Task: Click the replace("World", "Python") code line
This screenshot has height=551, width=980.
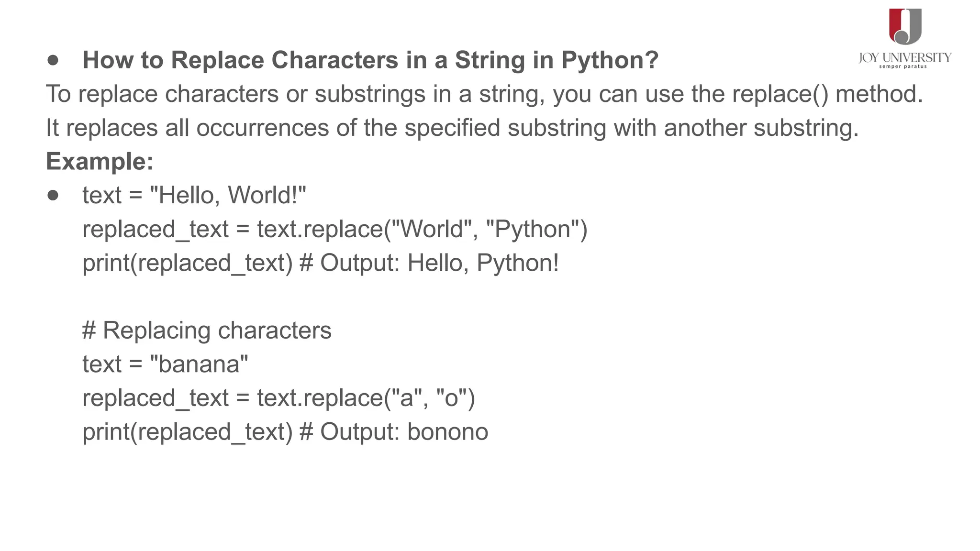Action: (x=334, y=229)
